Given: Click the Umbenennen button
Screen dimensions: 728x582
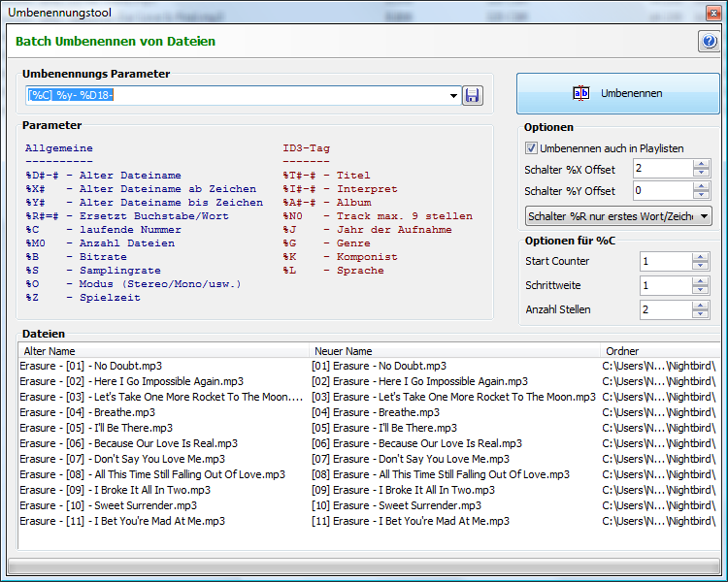Looking at the screenshot, I should pos(617,93).
